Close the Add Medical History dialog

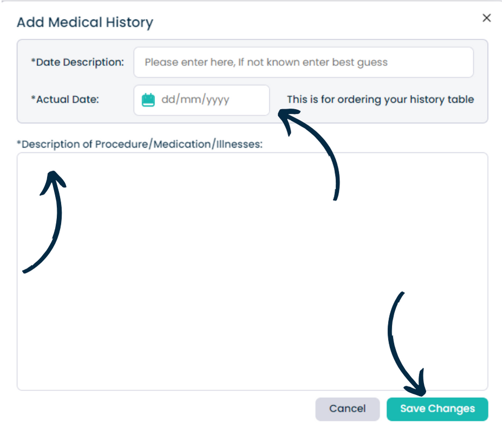click(487, 18)
